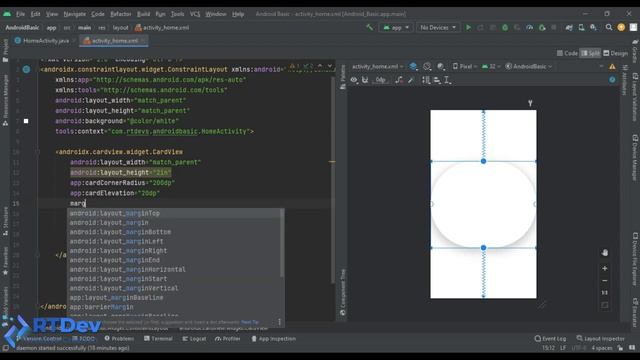Screen dimensions: 640x360
Task: Open the File menu
Action: pos(20,14)
